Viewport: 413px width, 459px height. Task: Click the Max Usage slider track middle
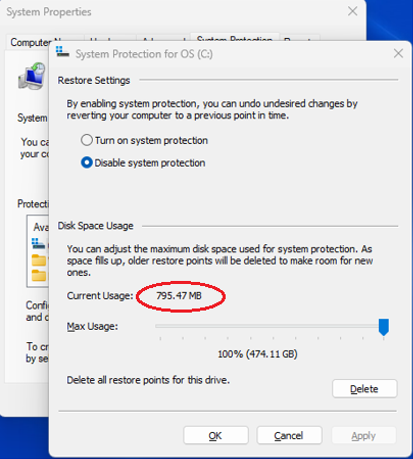(x=269, y=326)
